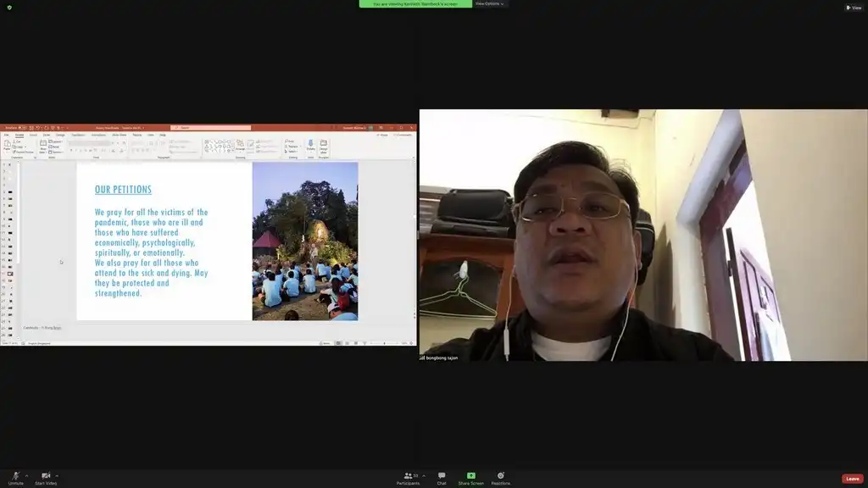Click the New Slide icon
The height and width of the screenshot is (488, 868).
pos(42,146)
